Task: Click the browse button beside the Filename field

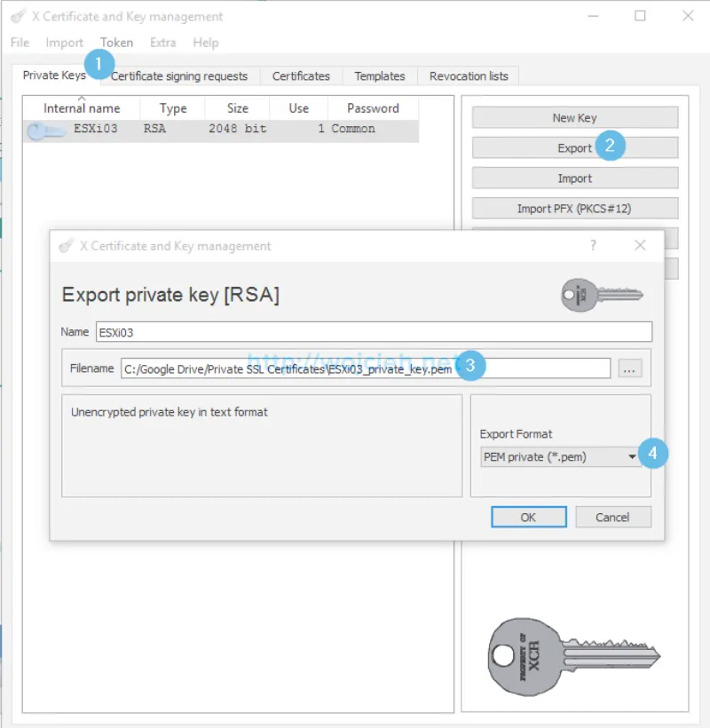Action: pyautogui.click(x=630, y=368)
